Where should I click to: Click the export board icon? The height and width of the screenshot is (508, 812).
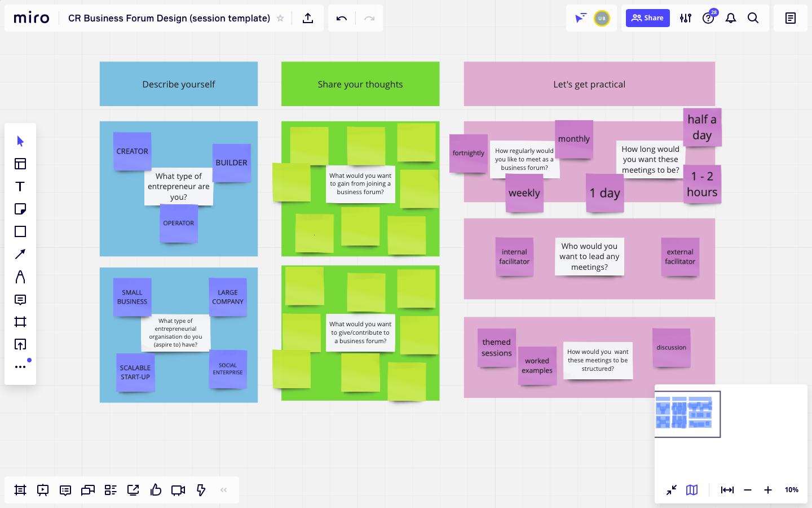[x=308, y=18]
